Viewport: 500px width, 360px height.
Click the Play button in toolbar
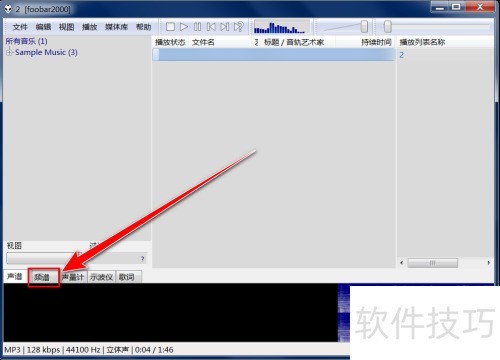(184, 27)
